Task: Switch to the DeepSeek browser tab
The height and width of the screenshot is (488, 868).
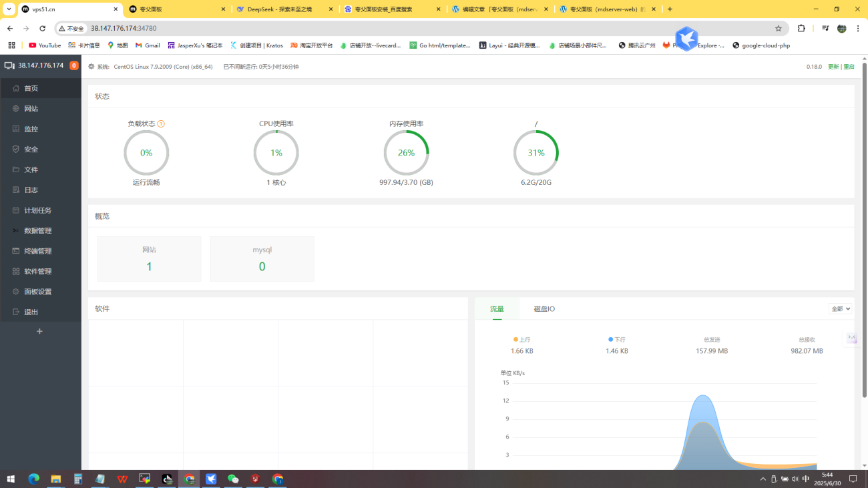Action: coord(286,9)
